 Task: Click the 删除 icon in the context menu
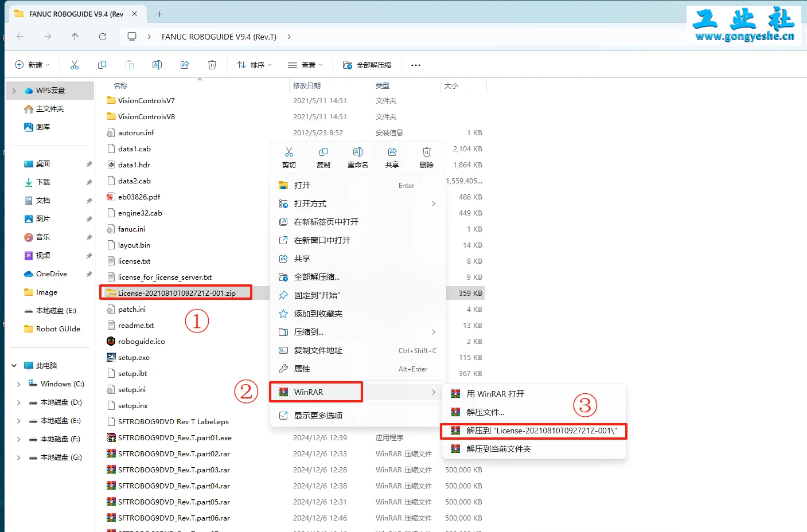427,152
